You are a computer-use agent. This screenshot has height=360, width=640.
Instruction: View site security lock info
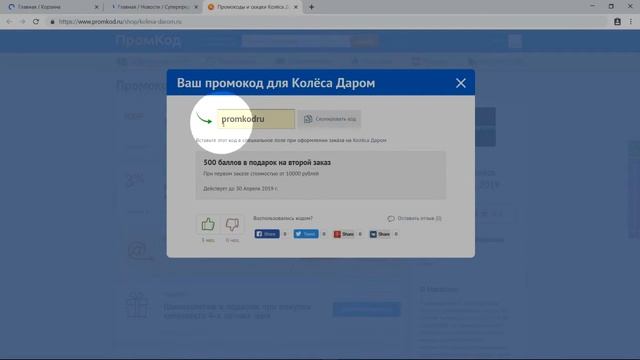[52, 22]
